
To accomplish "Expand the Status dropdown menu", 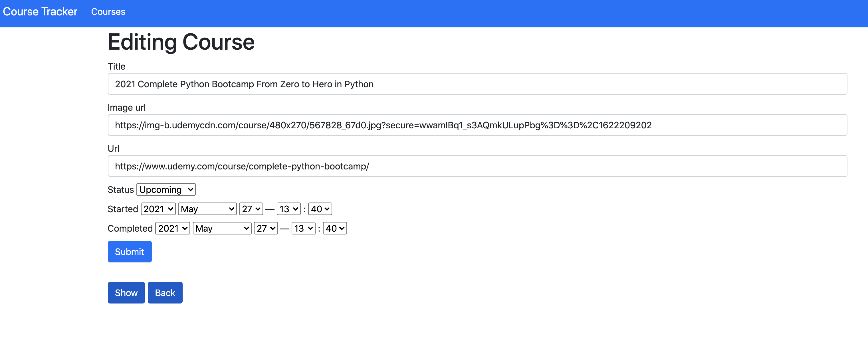I will pos(166,189).
